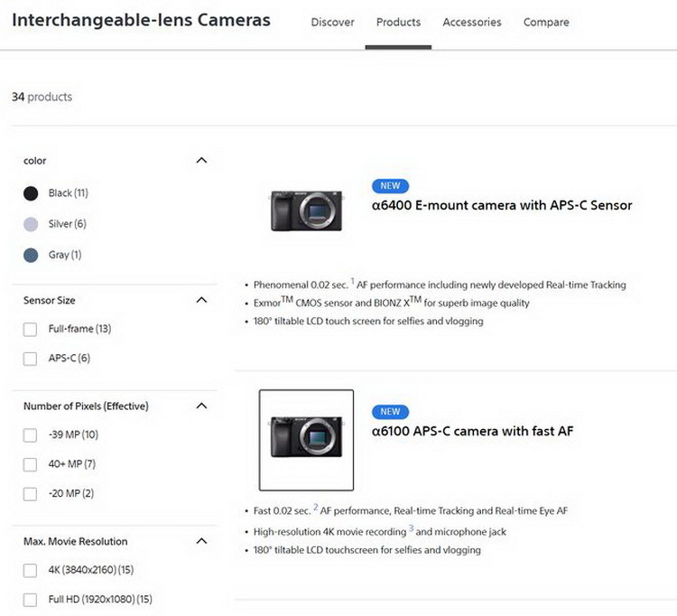Screen dimensions: 677x616
Task: Click the α6400 camera thumbnail image
Action: coord(306,209)
